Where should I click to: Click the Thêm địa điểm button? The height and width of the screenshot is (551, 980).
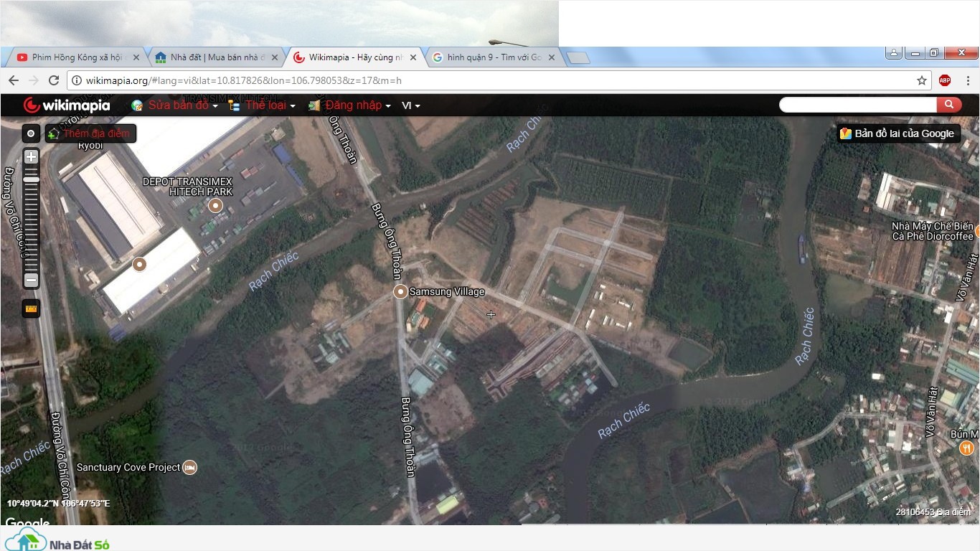[90, 133]
